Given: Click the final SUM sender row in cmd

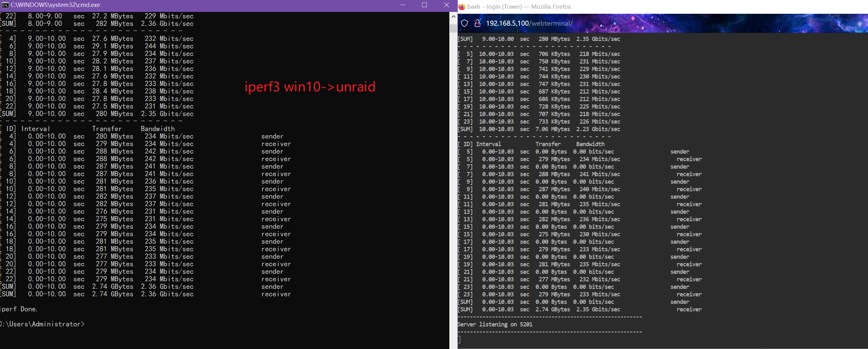Looking at the screenshot, I should pos(142,287).
